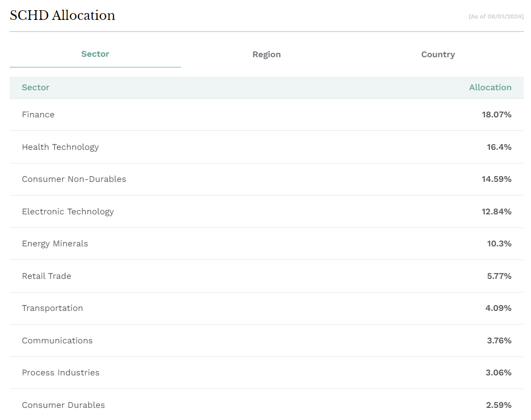Click the 18.07% allocation value
The image size is (531, 420).
click(x=497, y=115)
